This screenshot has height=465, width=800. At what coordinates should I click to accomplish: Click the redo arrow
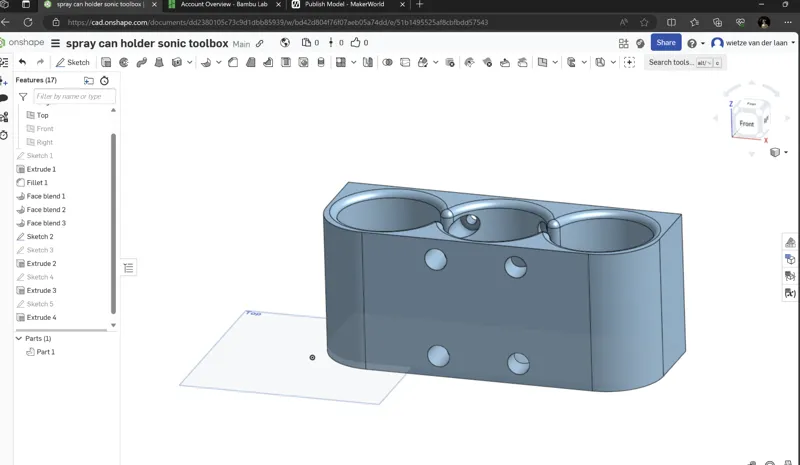[40, 62]
